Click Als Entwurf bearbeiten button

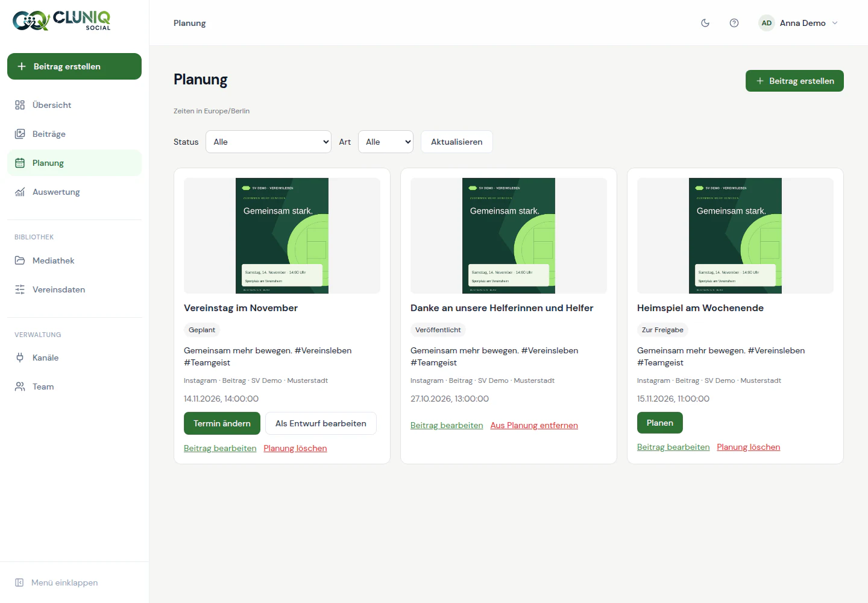(321, 423)
